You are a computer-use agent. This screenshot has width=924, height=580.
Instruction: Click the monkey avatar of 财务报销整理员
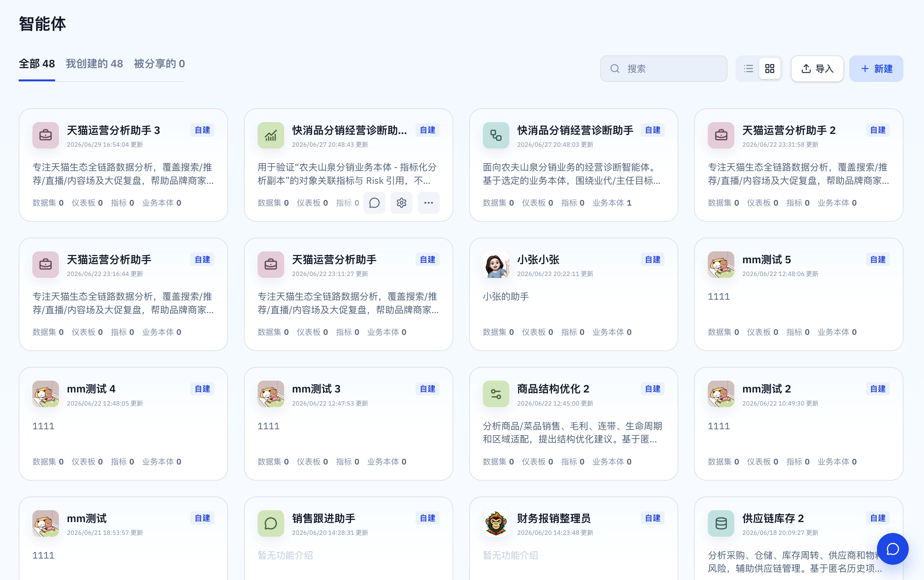pos(496,524)
